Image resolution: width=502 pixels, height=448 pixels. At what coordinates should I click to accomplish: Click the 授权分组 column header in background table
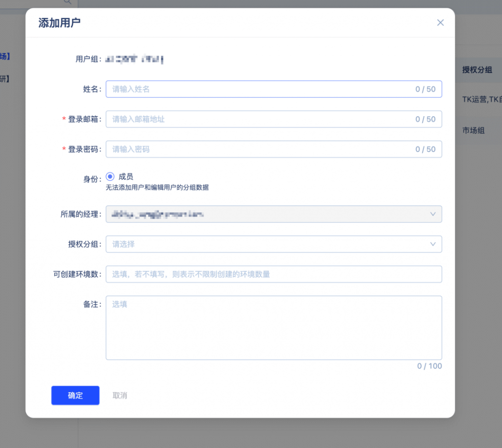(x=477, y=70)
